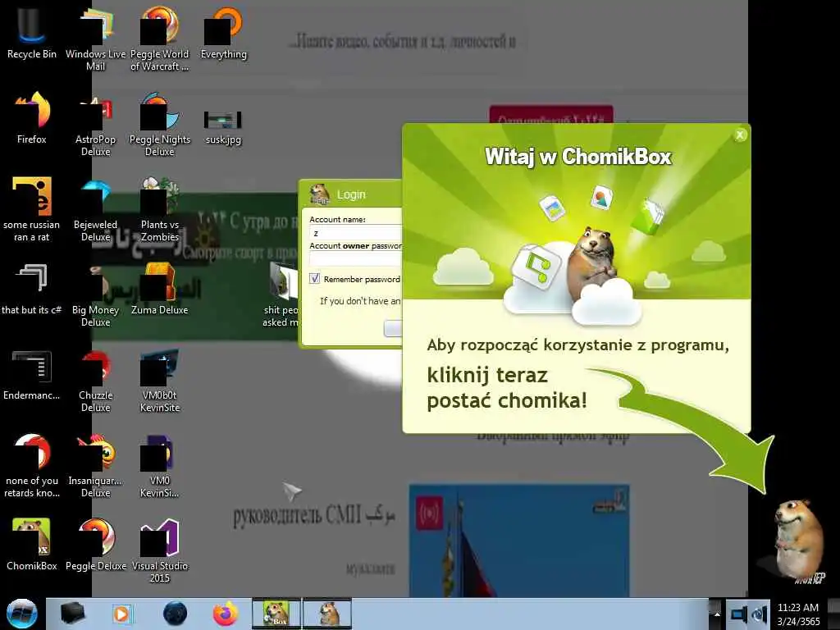The height and width of the screenshot is (630, 840).
Task: Click the Windows Start orb
Action: click(21, 614)
